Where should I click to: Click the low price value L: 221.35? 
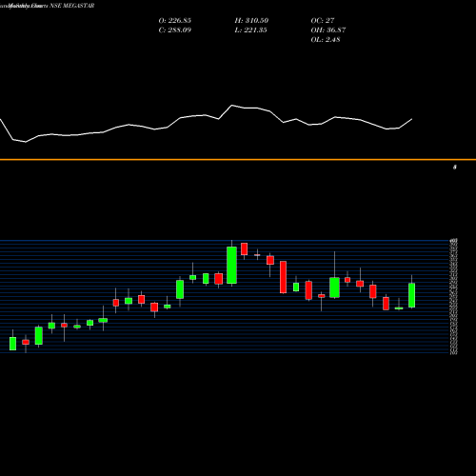coord(250,30)
